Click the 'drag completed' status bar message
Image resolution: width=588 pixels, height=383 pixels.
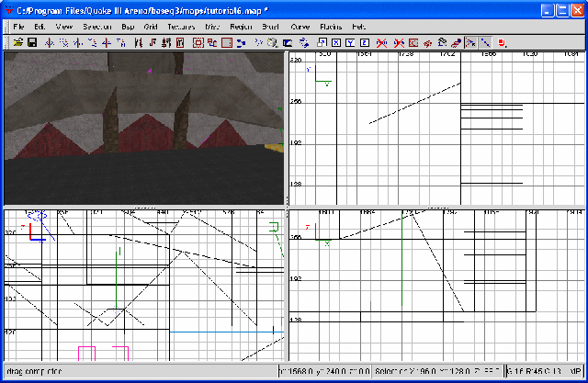pyautogui.click(x=34, y=371)
